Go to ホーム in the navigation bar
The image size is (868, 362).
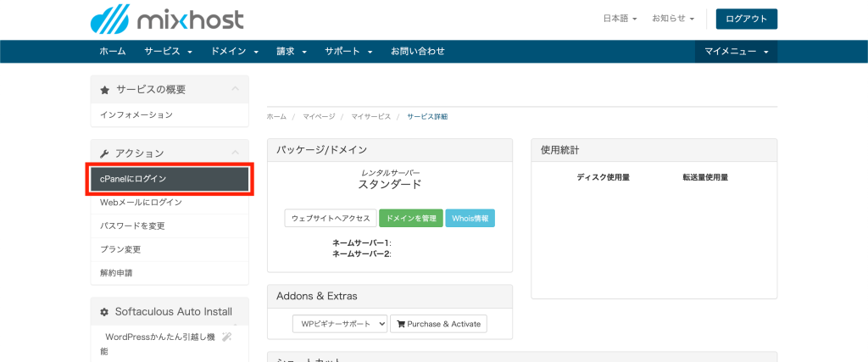(x=113, y=52)
